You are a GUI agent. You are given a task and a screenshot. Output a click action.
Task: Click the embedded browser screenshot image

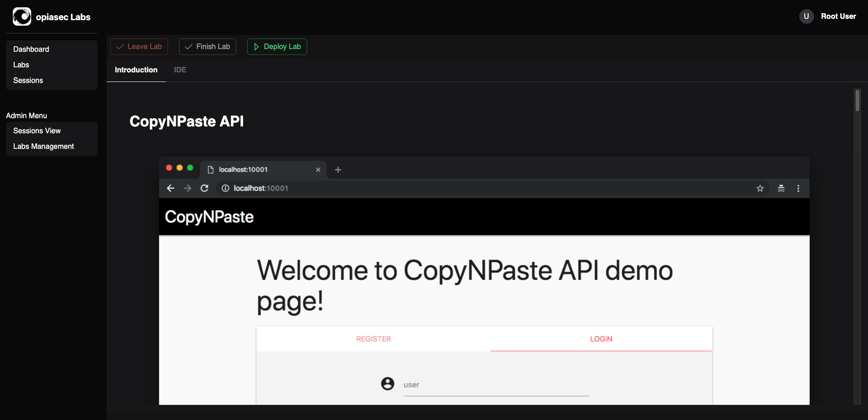[x=484, y=281]
